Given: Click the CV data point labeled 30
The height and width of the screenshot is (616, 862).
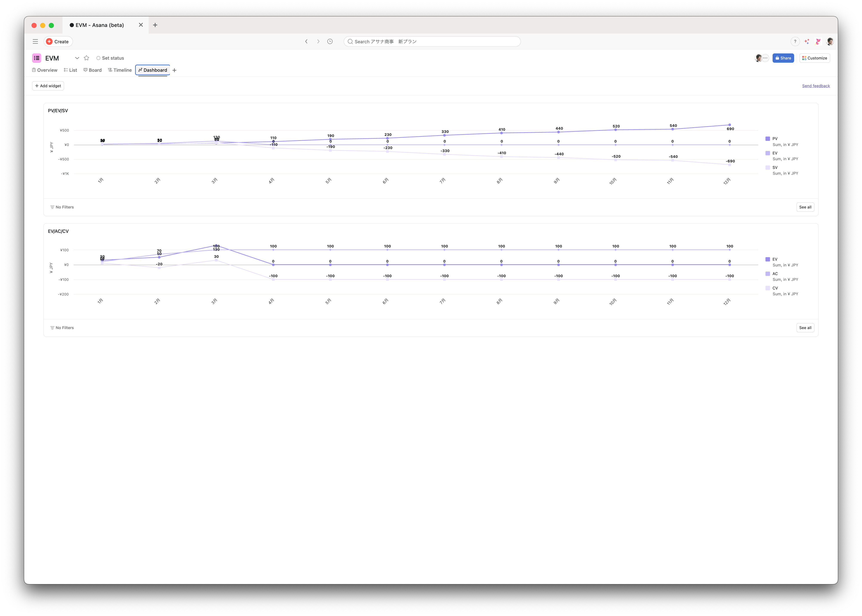Looking at the screenshot, I should (216, 261).
